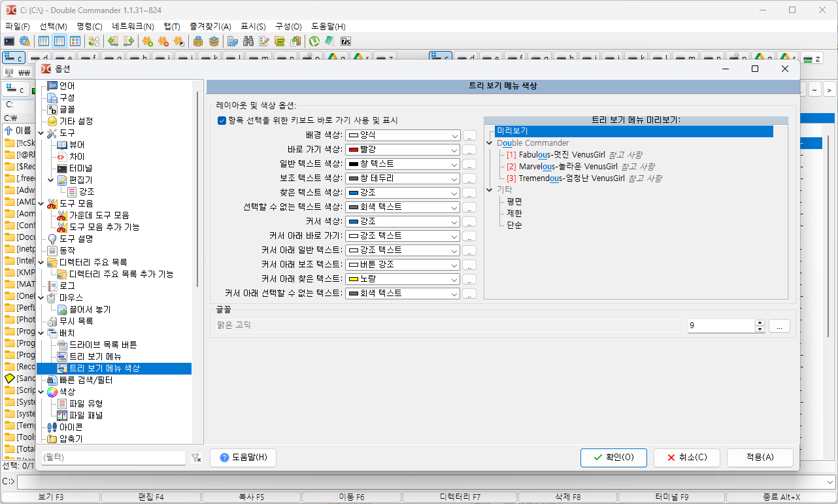Click the blue swatch in 찾은 텍스트 색상
This screenshot has height=504, width=838.
click(x=354, y=193)
